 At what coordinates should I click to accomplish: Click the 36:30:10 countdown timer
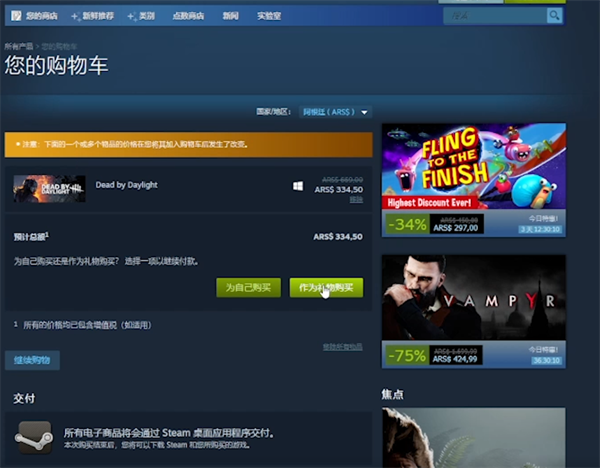[x=546, y=360]
